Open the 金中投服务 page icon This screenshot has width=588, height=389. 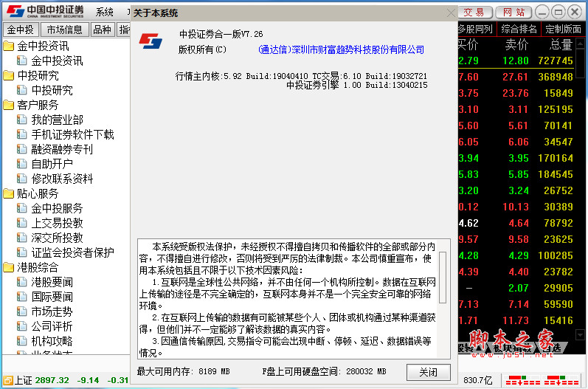pos(21,208)
